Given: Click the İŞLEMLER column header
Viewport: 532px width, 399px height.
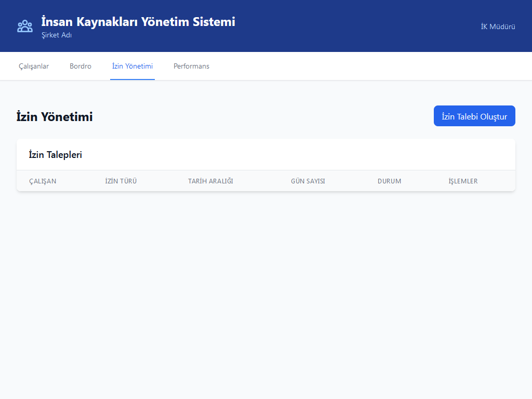Looking at the screenshot, I should click(463, 181).
